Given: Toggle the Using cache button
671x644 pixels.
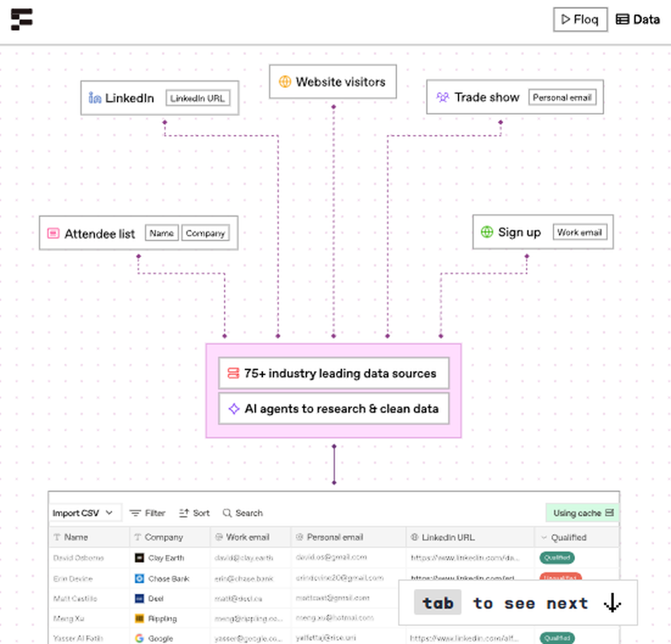Looking at the screenshot, I should tap(582, 513).
